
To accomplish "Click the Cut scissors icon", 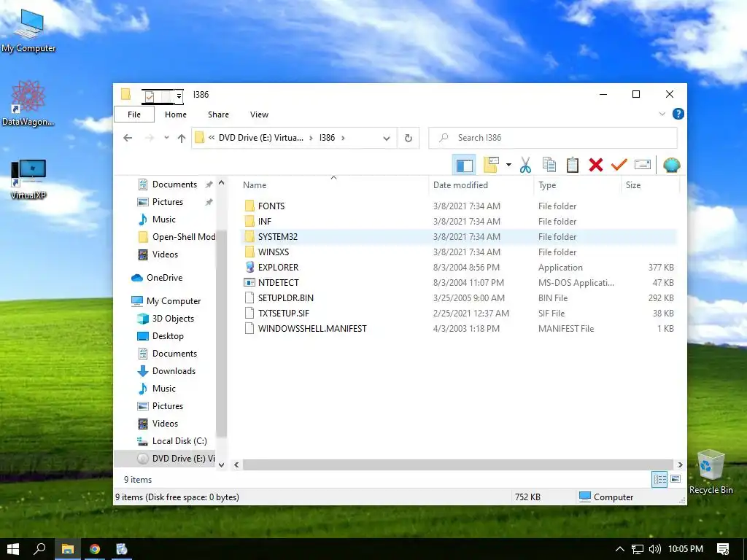I will click(525, 166).
